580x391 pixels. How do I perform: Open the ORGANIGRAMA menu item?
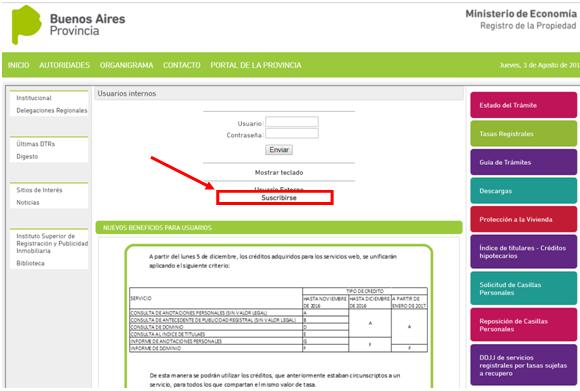[x=126, y=65]
